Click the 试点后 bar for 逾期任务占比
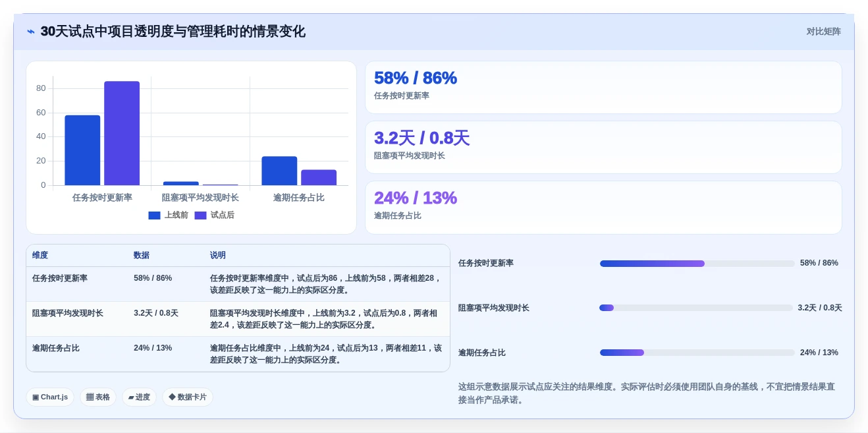This screenshot has height=433, width=868. pyautogui.click(x=319, y=177)
